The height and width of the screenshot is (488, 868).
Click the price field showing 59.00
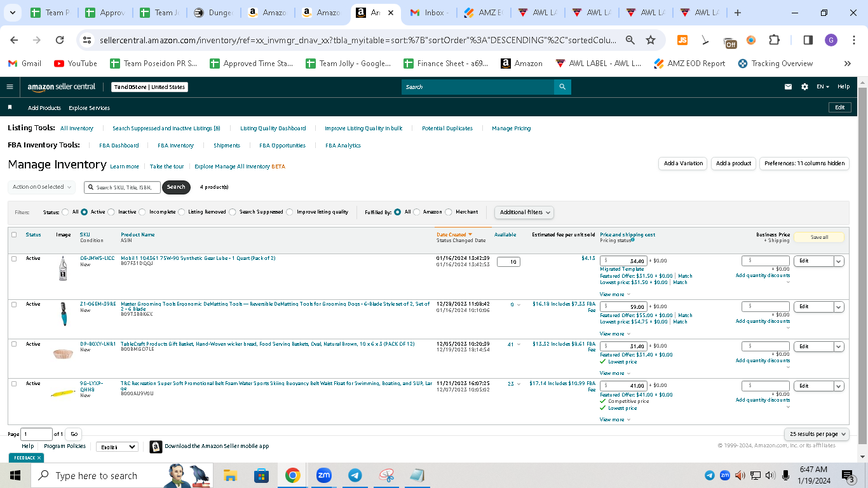point(624,307)
